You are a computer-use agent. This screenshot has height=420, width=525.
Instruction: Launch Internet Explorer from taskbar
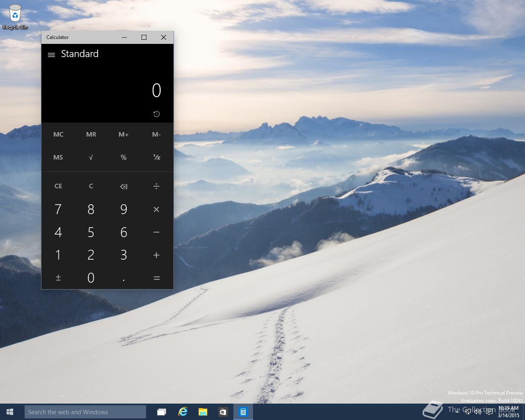coord(183,412)
